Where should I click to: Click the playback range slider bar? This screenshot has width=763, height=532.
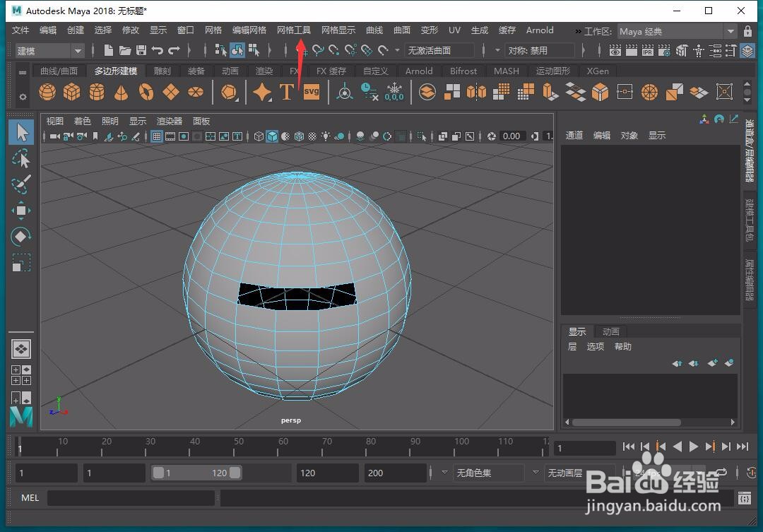pyautogui.click(x=196, y=473)
